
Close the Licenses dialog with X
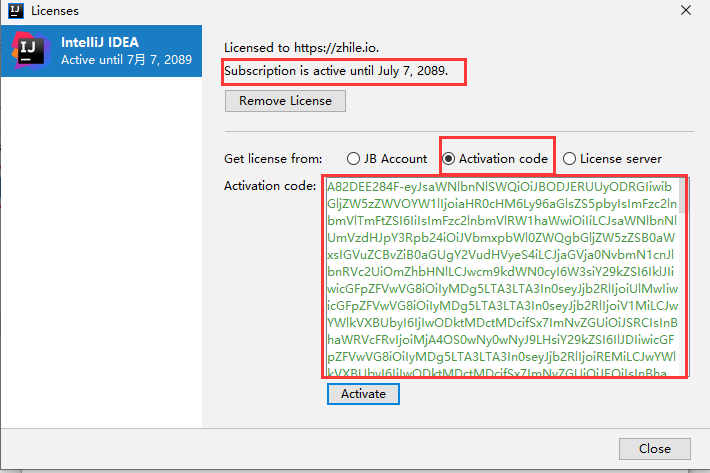coord(686,10)
